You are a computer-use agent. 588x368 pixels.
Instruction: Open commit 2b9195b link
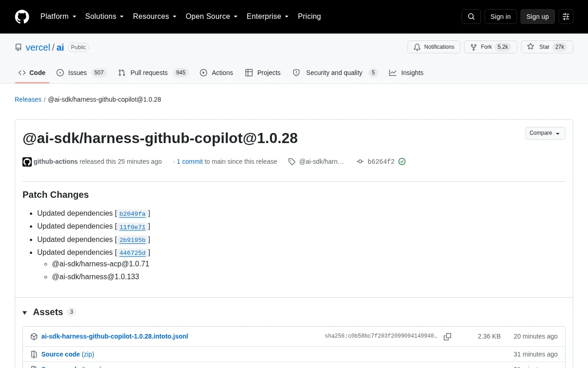[x=132, y=240]
